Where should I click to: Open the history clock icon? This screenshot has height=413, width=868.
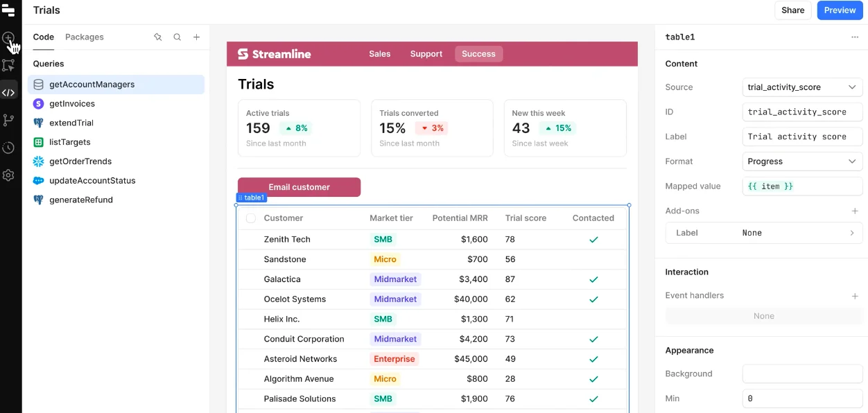(x=8, y=148)
